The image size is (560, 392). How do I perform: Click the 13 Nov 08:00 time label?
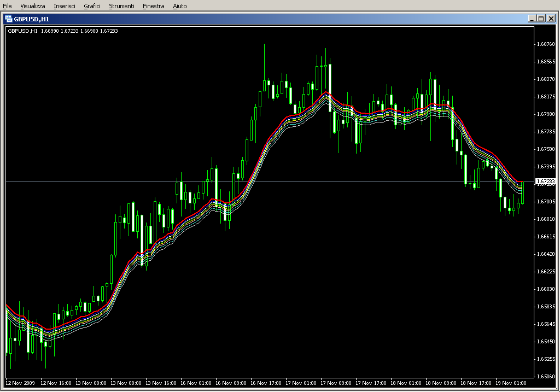tap(126, 383)
